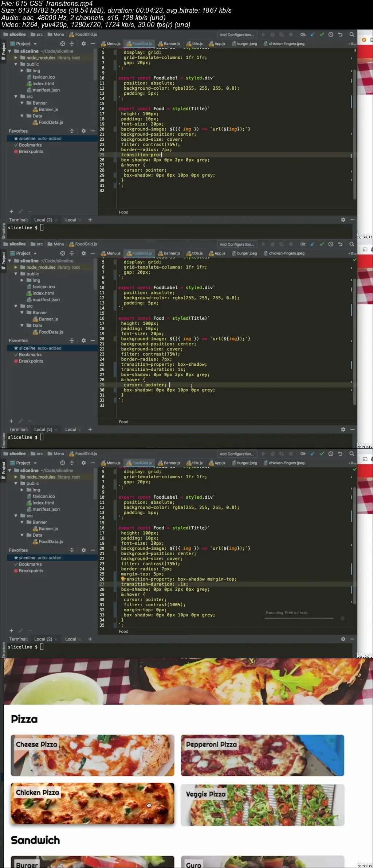Click the Prettier task progress bar
Image resolution: width=373 pixels, height=868 pixels.
coord(299,619)
